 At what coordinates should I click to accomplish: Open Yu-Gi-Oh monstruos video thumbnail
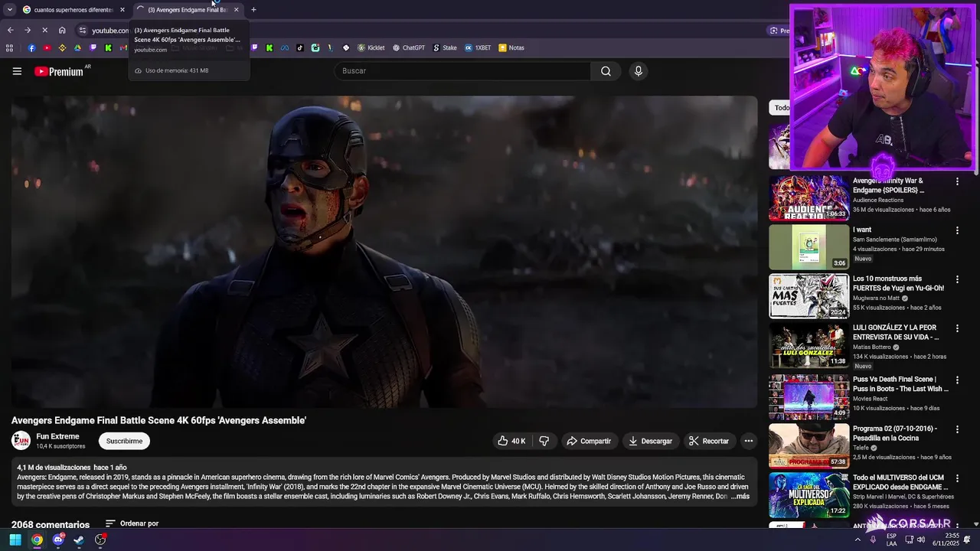point(808,295)
